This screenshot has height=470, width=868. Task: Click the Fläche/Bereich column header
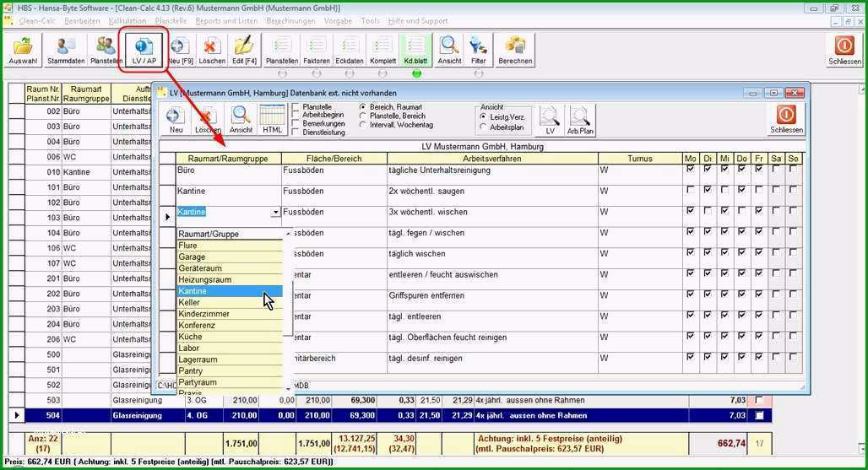click(334, 159)
